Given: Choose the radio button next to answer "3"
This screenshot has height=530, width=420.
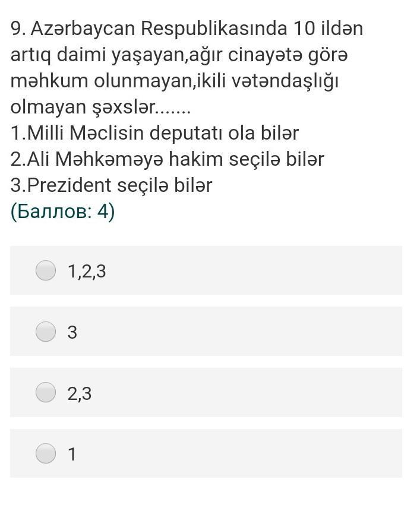Looking at the screenshot, I should tap(46, 332).
